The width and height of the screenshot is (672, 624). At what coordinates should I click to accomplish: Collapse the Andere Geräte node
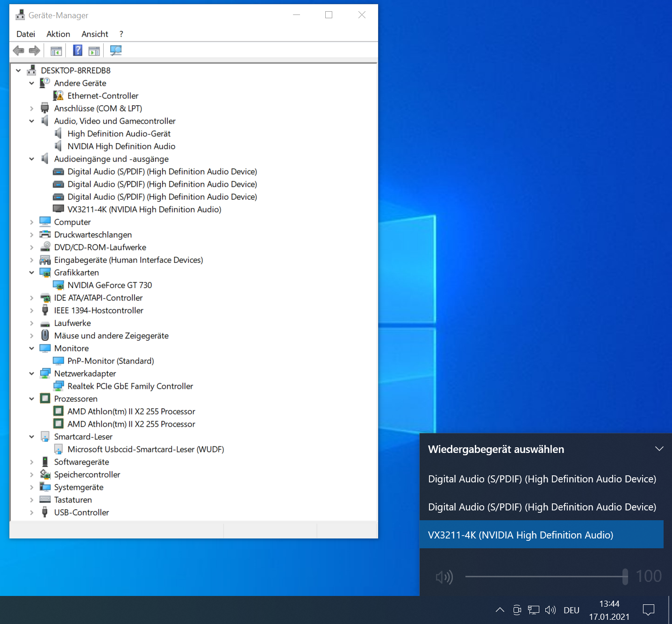click(x=32, y=83)
